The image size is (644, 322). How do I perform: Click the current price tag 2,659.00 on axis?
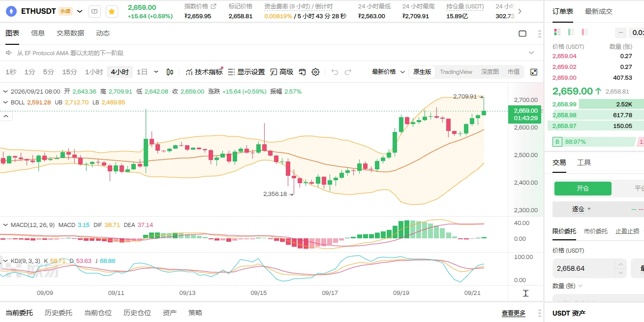click(525, 114)
